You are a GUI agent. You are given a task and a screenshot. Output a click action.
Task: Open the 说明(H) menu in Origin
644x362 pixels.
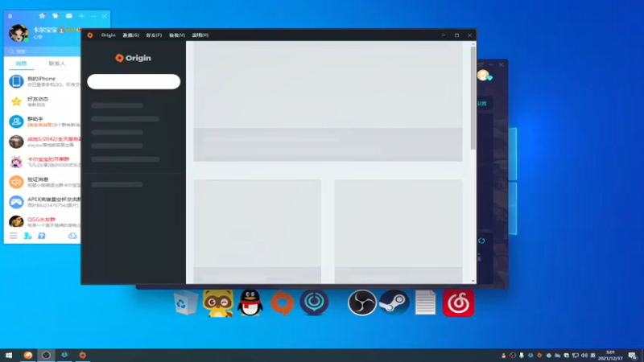click(200, 35)
